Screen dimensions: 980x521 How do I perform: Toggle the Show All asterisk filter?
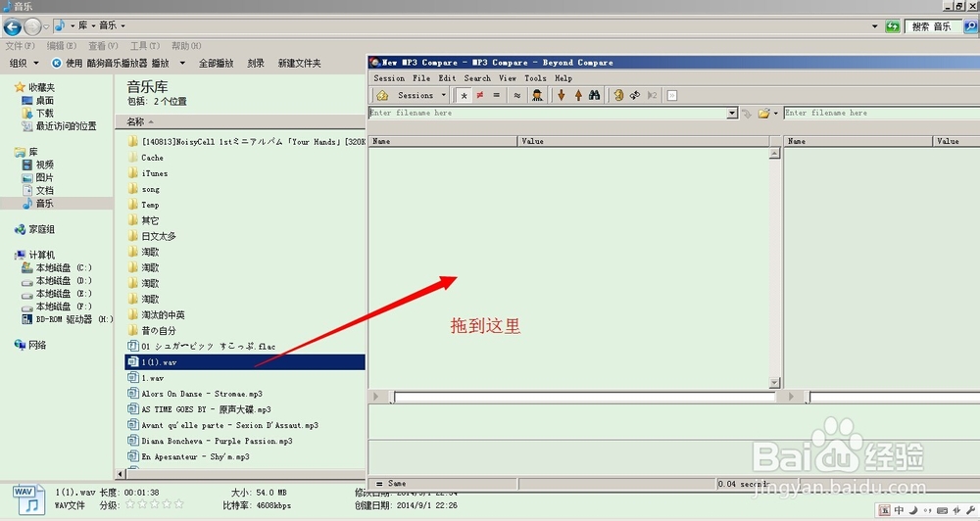[464, 96]
